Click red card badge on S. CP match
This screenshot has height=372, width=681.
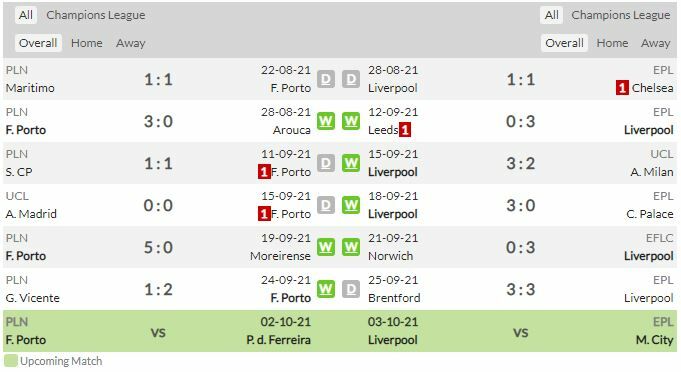[x=264, y=172]
